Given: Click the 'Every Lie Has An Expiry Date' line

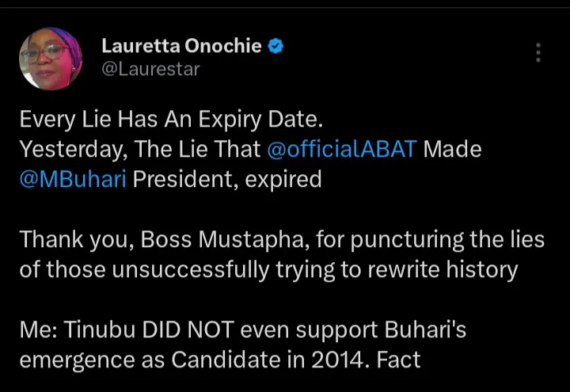Looking at the screenshot, I should [x=171, y=120].
